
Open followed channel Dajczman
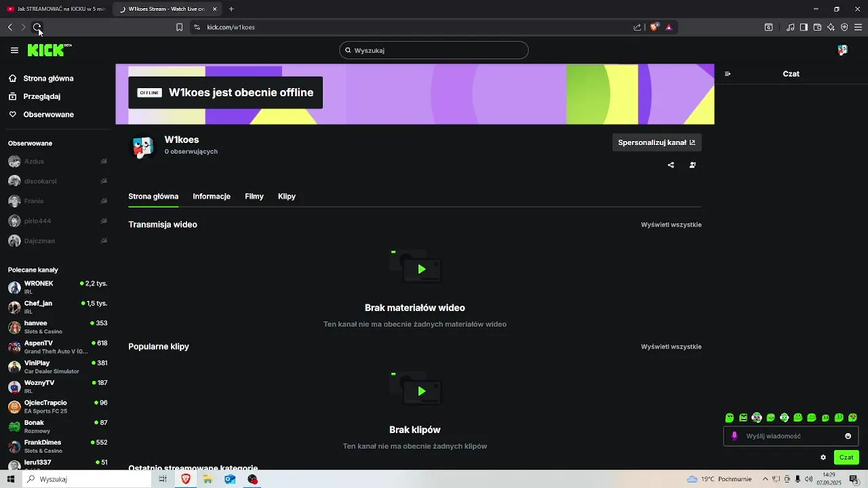[58, 241]
